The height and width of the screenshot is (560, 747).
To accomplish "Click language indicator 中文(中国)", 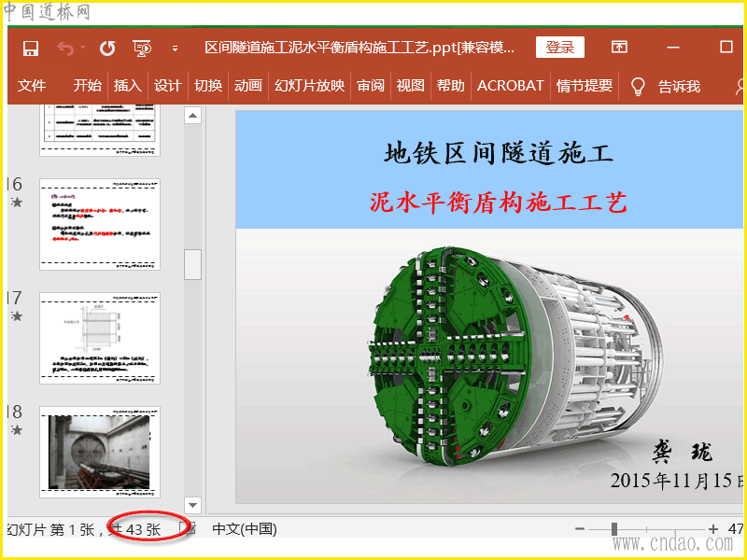I will click(x=245, y=529).
